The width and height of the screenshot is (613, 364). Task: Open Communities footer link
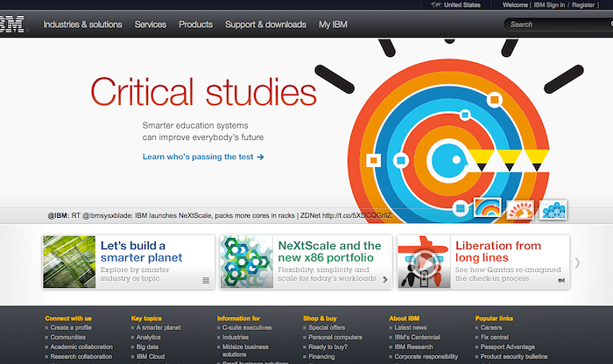[68, 338]
